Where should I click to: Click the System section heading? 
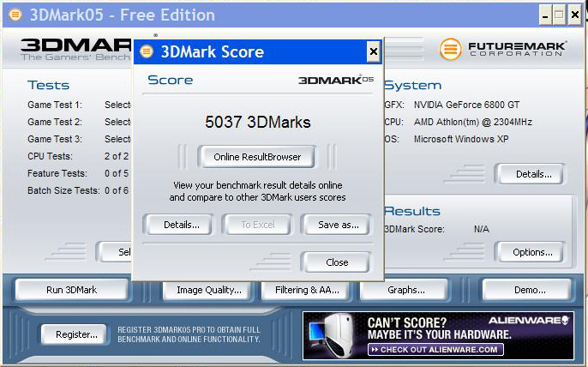pos(412,85)
